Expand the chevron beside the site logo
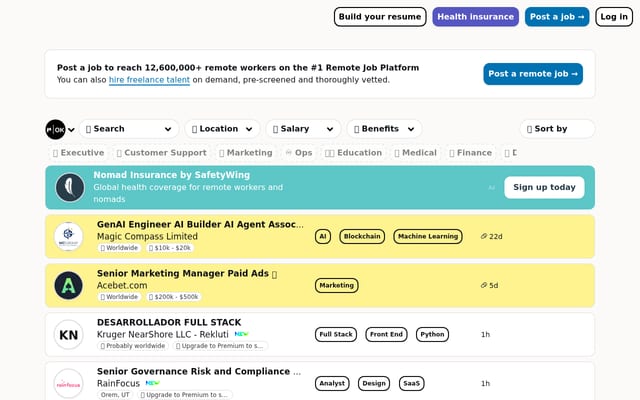 (x=71, y=130)
